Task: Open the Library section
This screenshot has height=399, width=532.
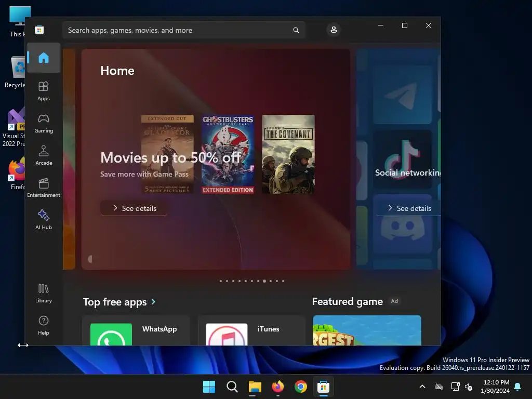Action: (44, 293)
